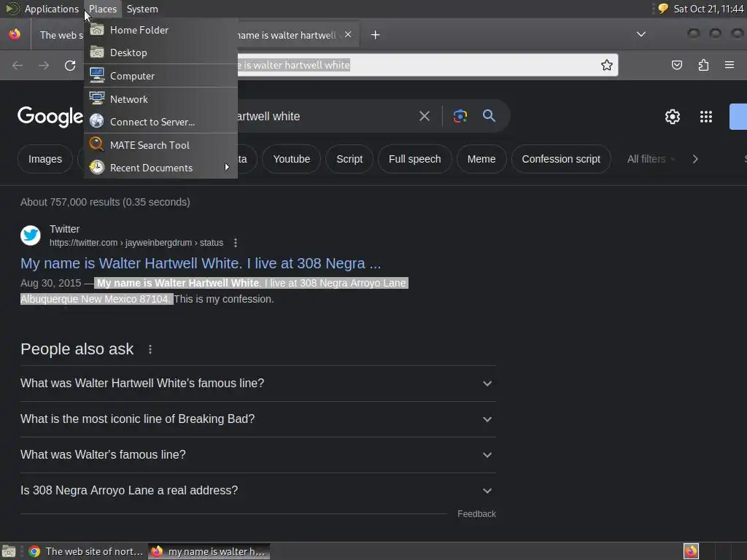Launch MATE Search Tool
This screenshot has height=560, width=747.
pyautogui.click(x=160, y=145)
